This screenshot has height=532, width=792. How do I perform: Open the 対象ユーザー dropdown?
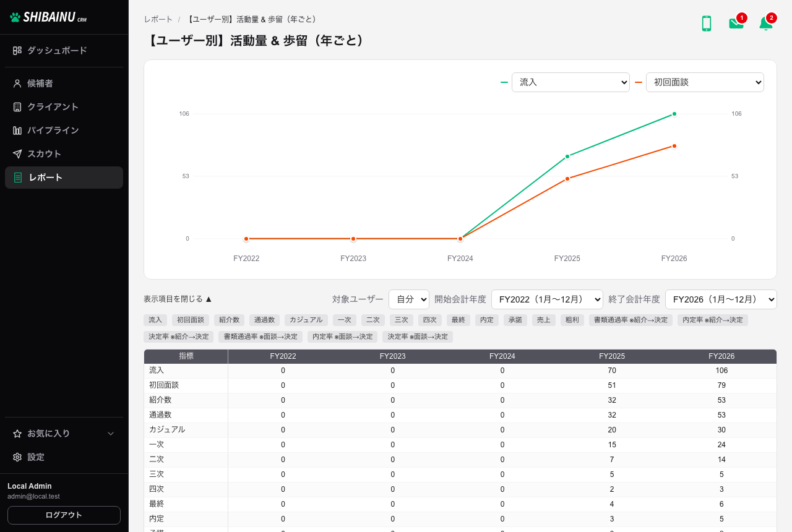pyautogui.click(x=409, y=299)
